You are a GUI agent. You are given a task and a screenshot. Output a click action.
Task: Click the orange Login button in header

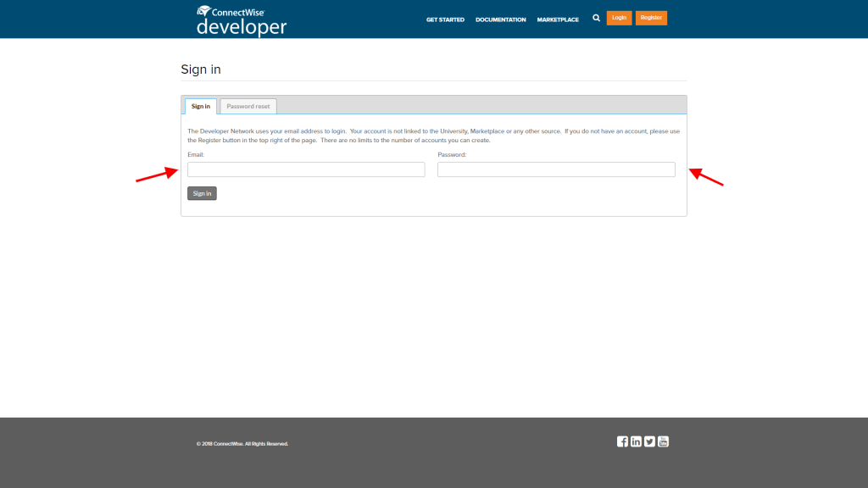click(x=618, y=18)
